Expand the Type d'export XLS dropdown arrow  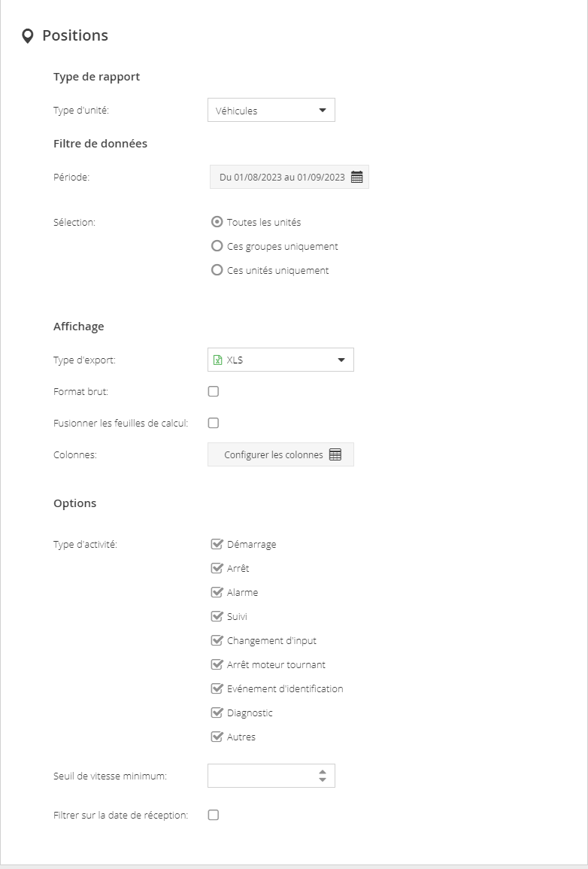(341, 360)
